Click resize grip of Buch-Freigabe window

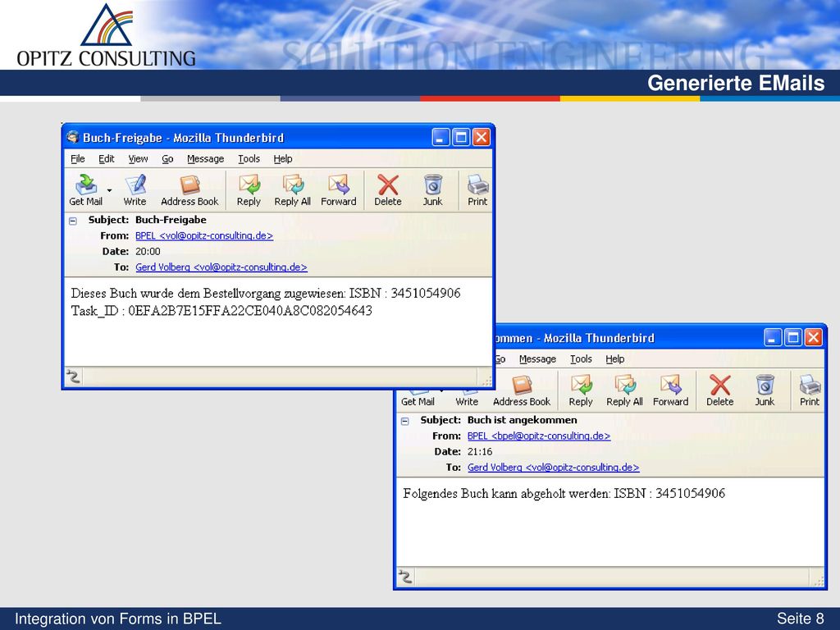[487, 381]
